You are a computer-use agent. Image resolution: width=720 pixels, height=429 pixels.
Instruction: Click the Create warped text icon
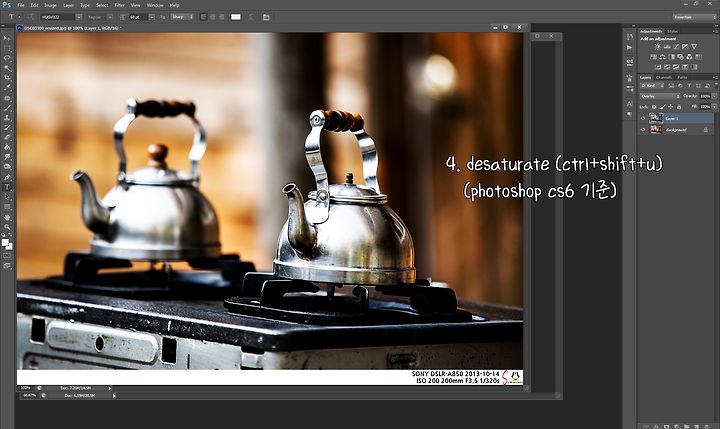click(251, 17)
